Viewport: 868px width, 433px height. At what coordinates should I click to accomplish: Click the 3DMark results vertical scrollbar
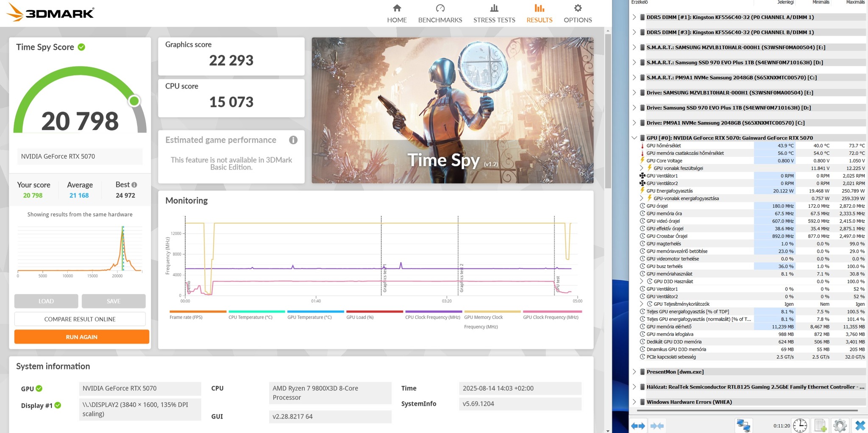click(x=608, y=110)
